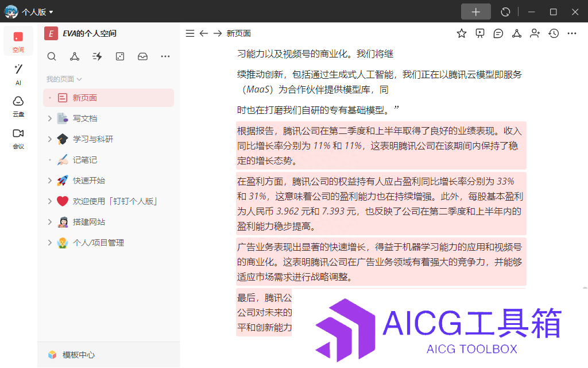Click the user avatar in title bar
The width and height of the screenshot is (588, 368).
(x=11, y=11)
